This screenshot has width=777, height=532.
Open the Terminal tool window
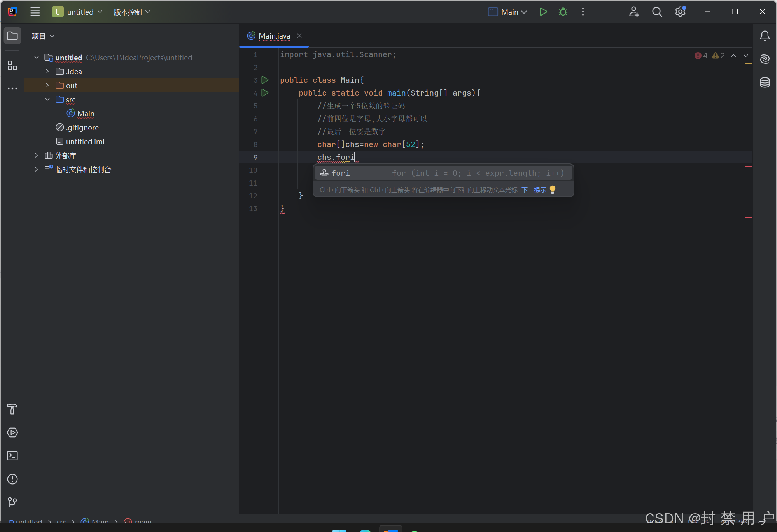pyautogui.click(x=12, y=456)
